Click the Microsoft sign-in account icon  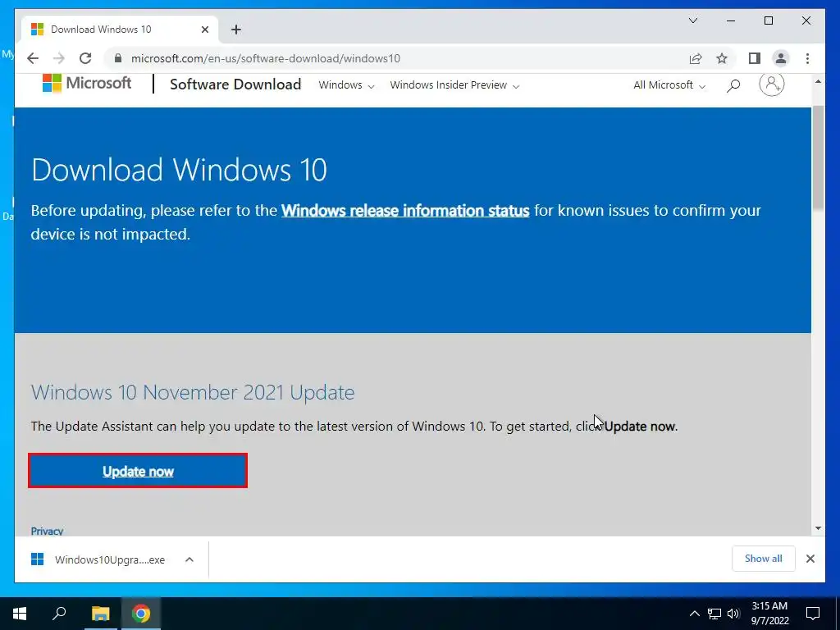(x=771, y=84)
